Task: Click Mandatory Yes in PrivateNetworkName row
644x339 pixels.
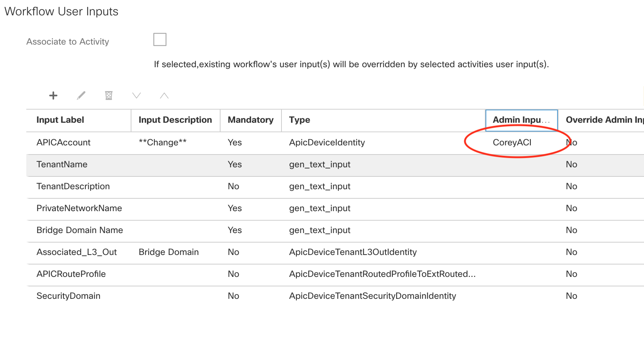Action: 235,208
